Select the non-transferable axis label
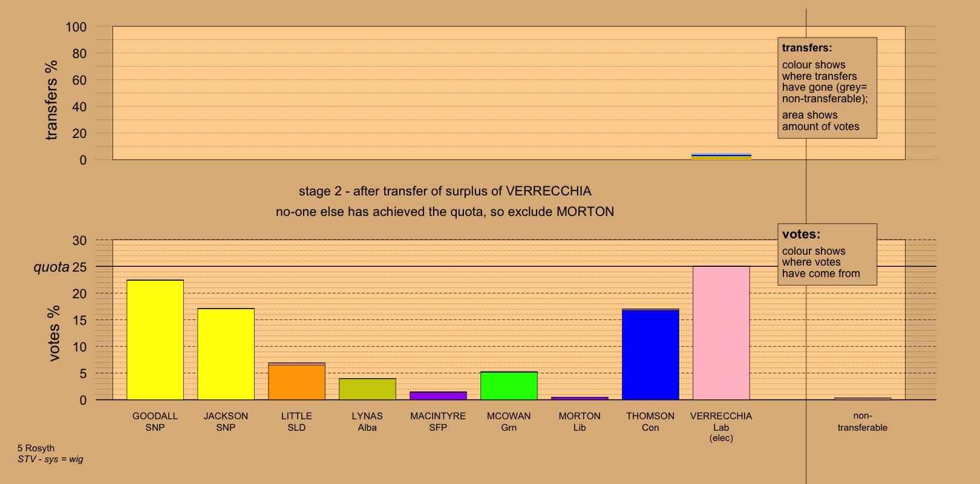Viewport: 980px width, 484px height. (x=863, y=422)
